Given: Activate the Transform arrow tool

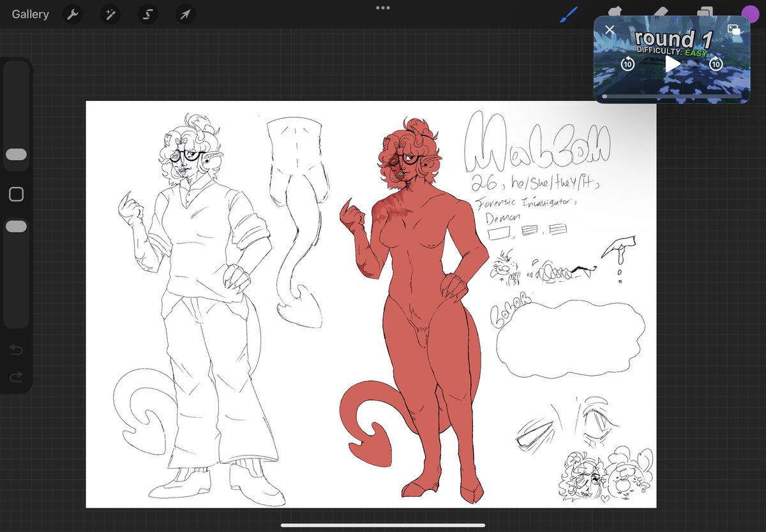Looking at the screenshot, I should coord(185,14).
